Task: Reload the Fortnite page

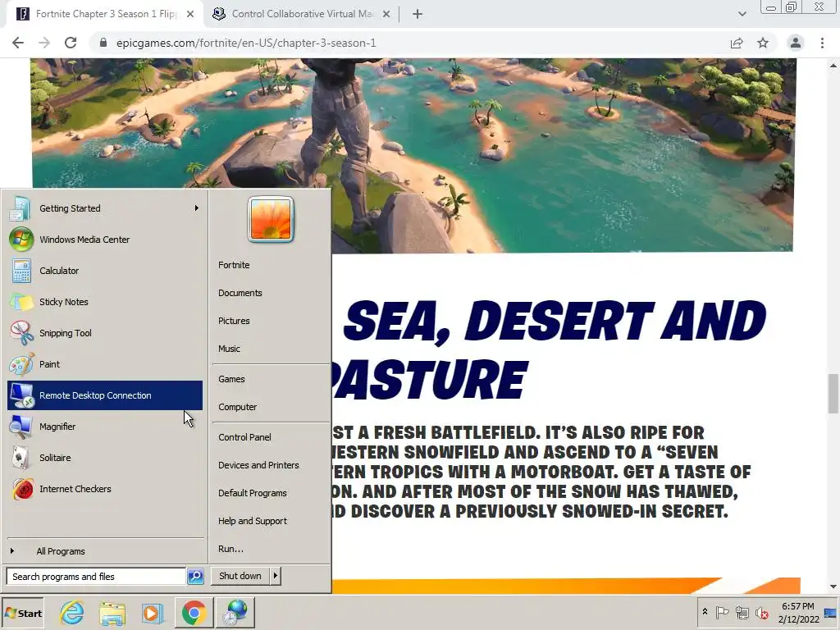Action: (x=71, y=43)
